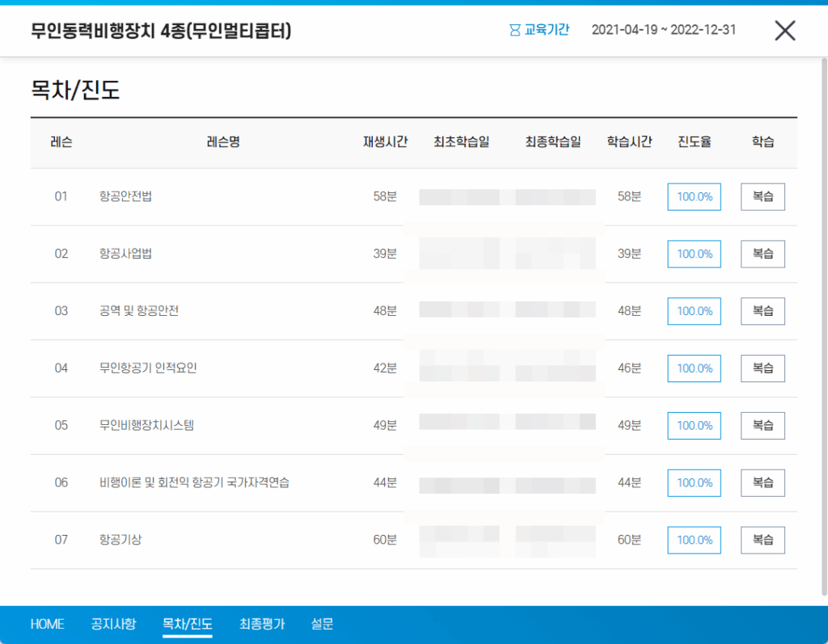Viewport: 828px width, 644px height.
Task: Click the 100.0% indicator for 항공기상
Action: pyautogui.click(x=693, y=540)
